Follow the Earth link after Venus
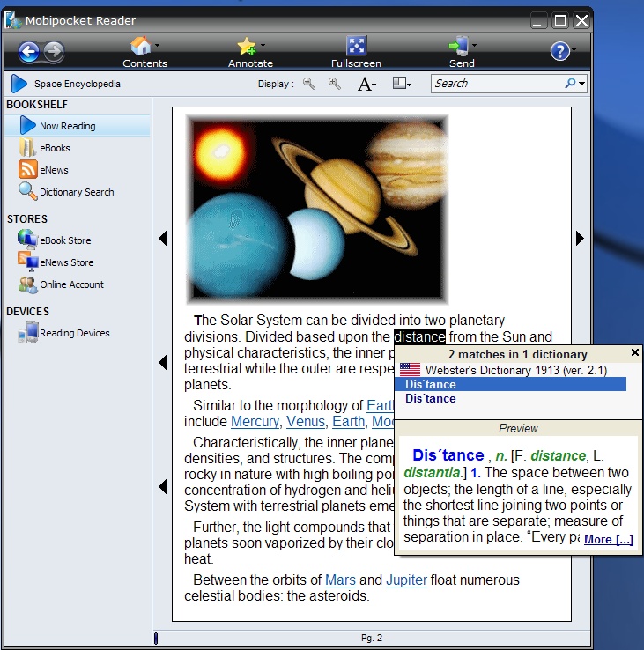644x650 pixels. coord(349,422)
